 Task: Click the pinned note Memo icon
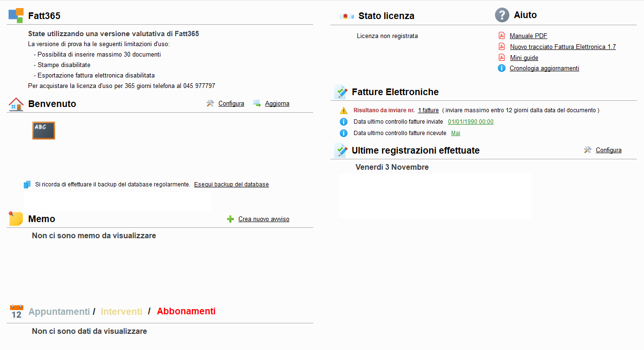tap(16, 219)
